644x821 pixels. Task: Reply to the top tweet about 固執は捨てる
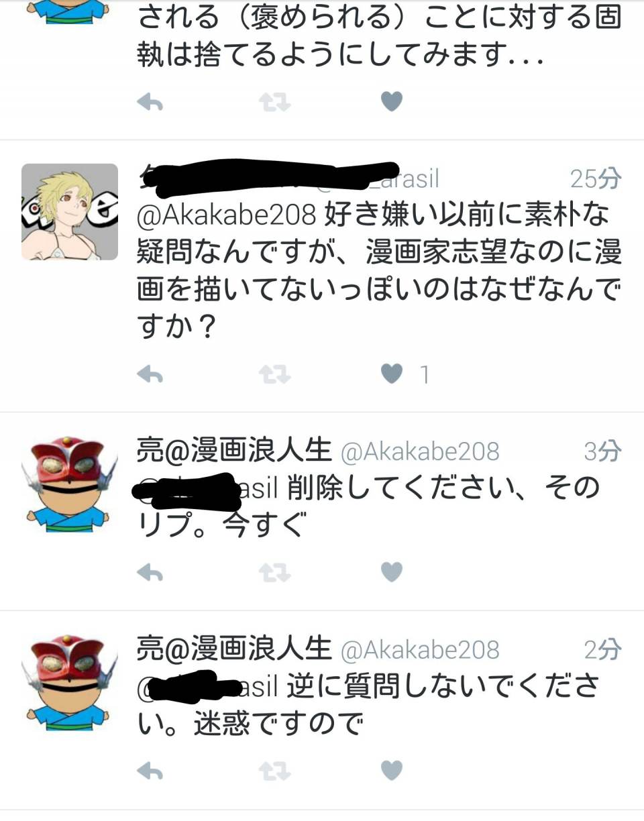pyautogui.click(x=150, y=102)
